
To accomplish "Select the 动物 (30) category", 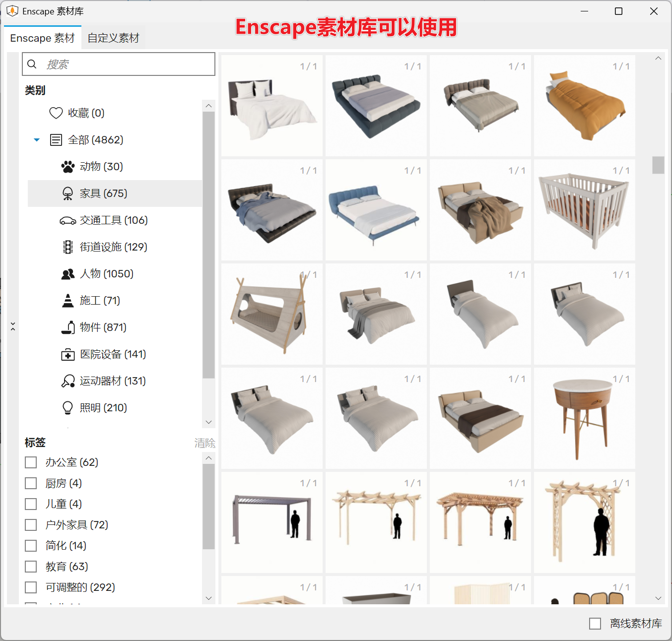I will [115, 167].
